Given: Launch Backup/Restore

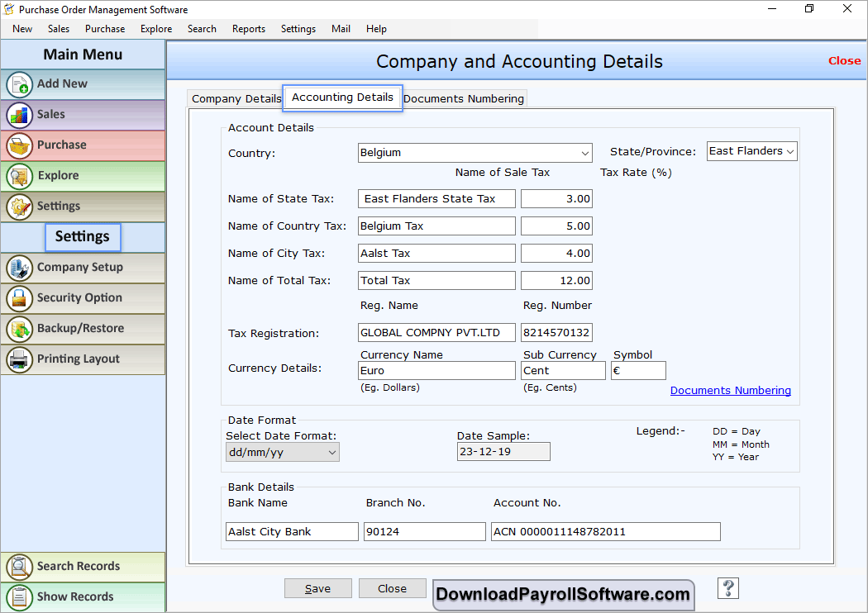Looking at the screenshot, I should pos(83,329).
